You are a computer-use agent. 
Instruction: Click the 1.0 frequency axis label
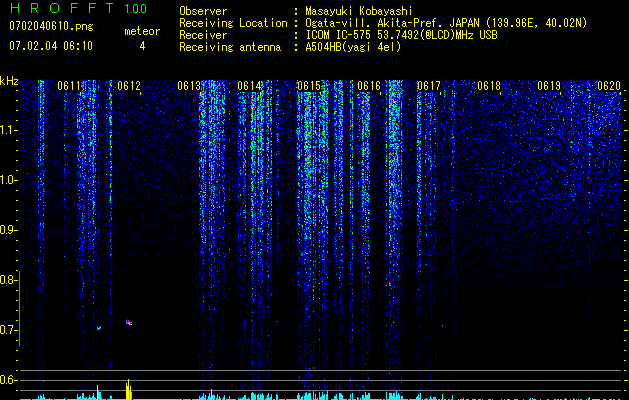8,180
